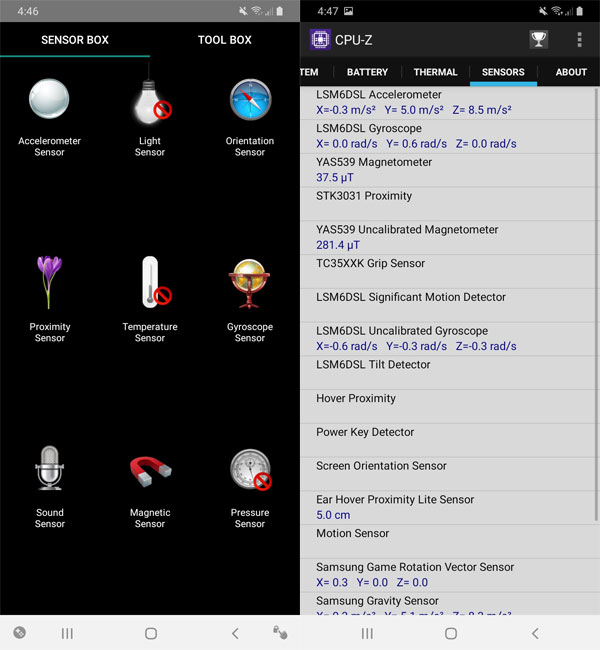Viewport: 600px width, 650px height.
Task: Open the Orientation Sensor compass icon
Action: pos(250,99)
